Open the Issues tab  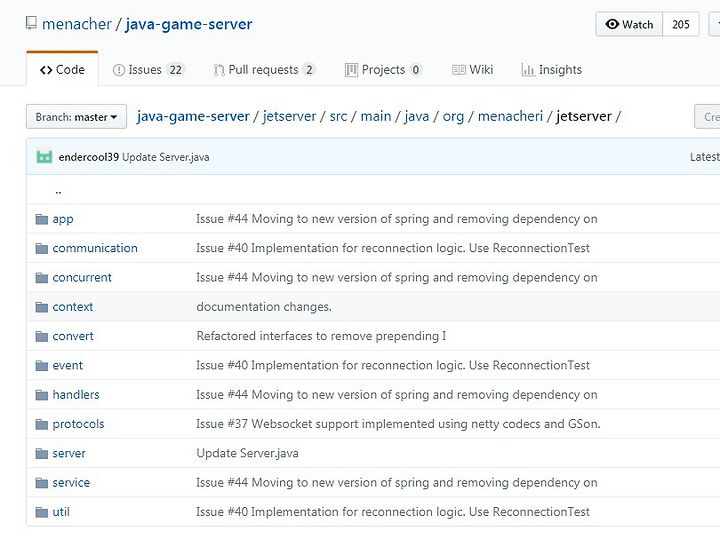click(149, 70)
